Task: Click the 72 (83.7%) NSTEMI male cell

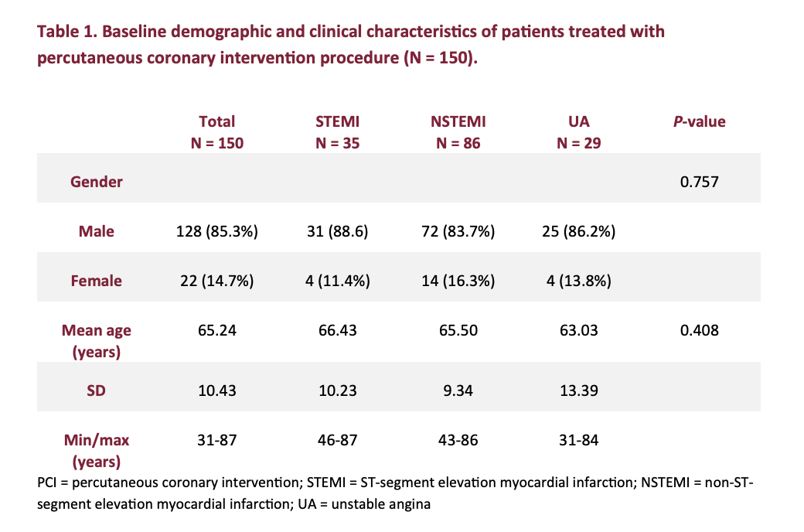Action: [x=458, y=231]
